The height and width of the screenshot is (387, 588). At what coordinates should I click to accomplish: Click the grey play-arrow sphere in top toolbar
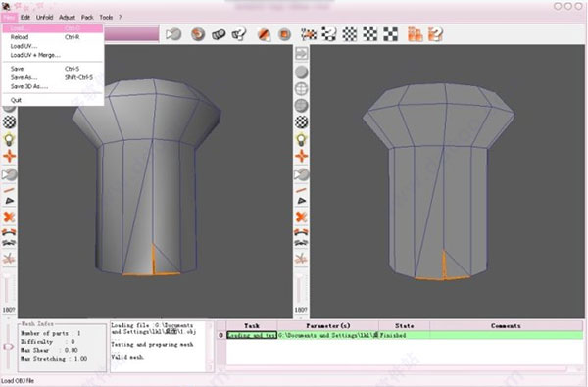(173, 34)
